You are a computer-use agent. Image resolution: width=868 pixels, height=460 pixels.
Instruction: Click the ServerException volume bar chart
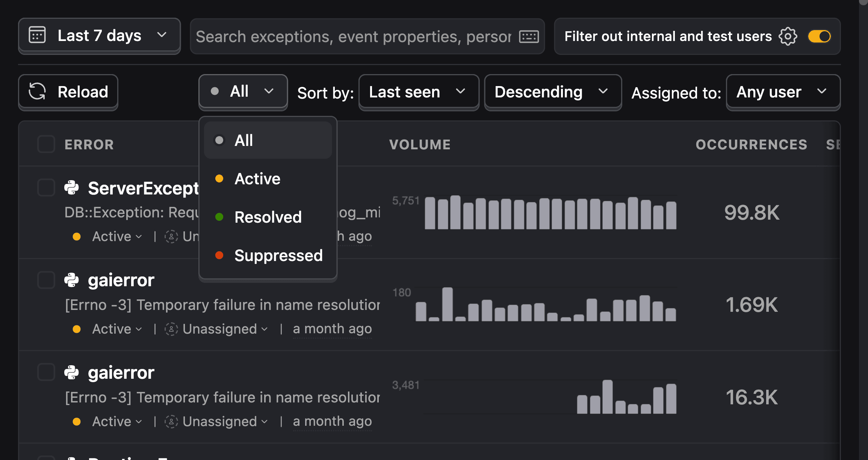pos(550,213)
